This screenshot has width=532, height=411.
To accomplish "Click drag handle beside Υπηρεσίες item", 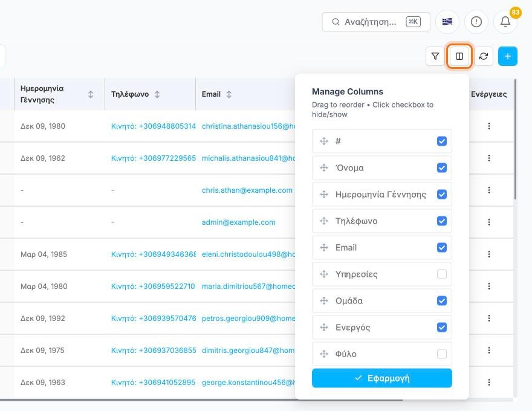I will click(324, 274).
